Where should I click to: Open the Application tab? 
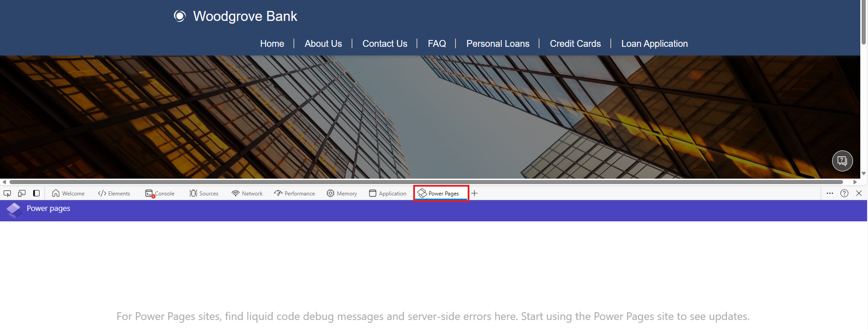click(388, 193)
